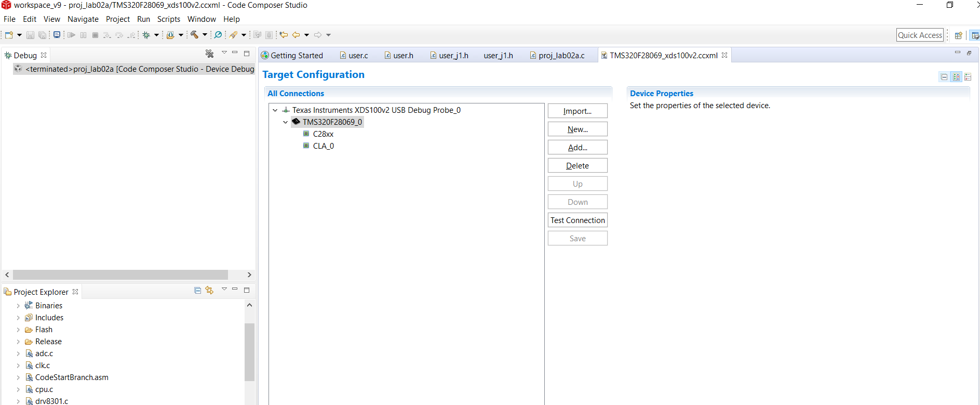Click the Resume play icon
The height and width of the screenshot is (405, 980).
click(72, 35)
